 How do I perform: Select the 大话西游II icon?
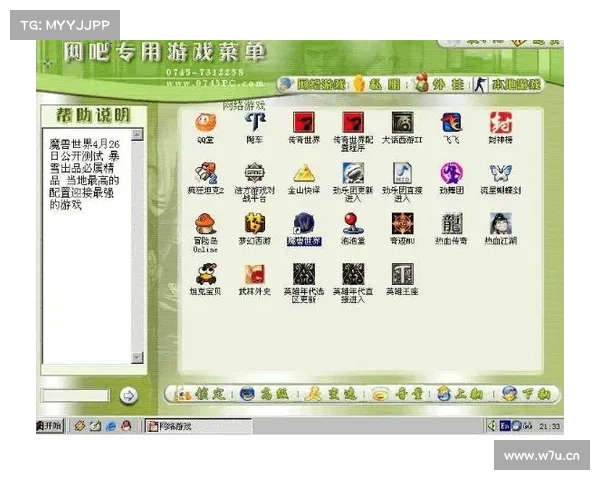point(402,123)
